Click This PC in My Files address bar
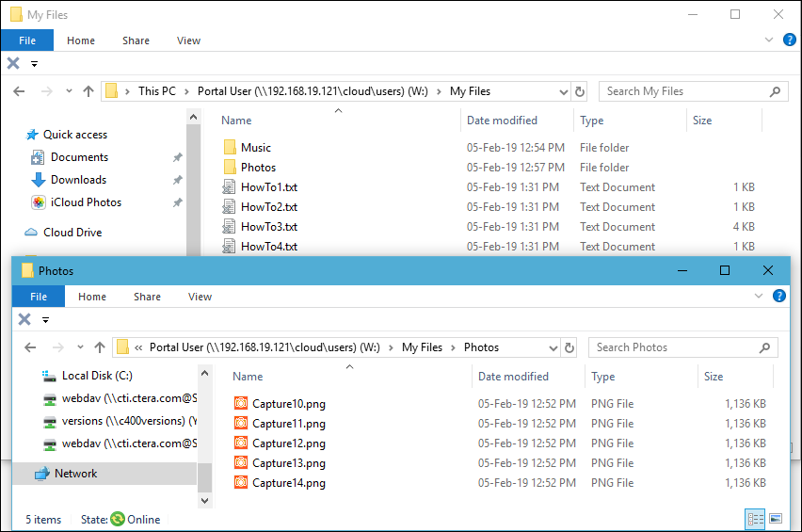Viewport: 802px width, 532px height. click(156, 91)
